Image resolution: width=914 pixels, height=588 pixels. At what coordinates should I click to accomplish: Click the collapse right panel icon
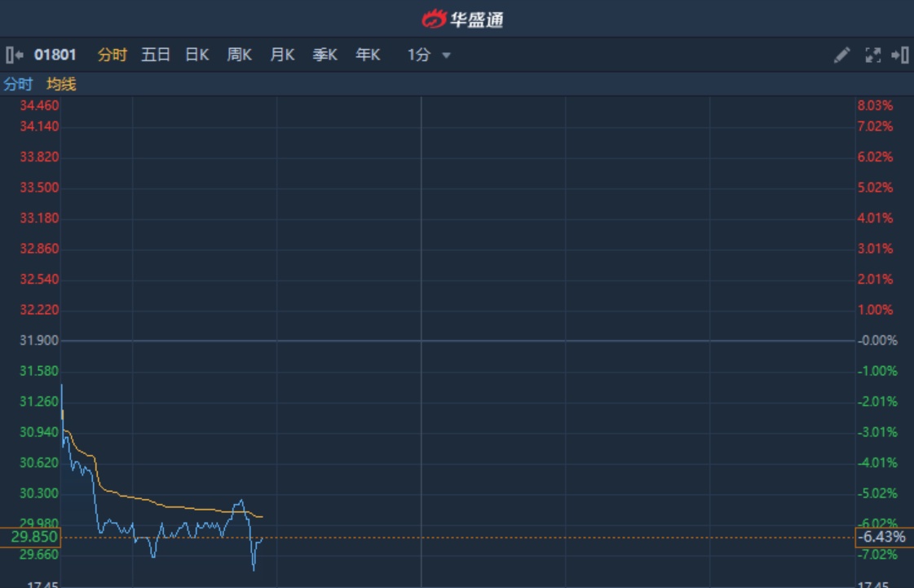900,55
